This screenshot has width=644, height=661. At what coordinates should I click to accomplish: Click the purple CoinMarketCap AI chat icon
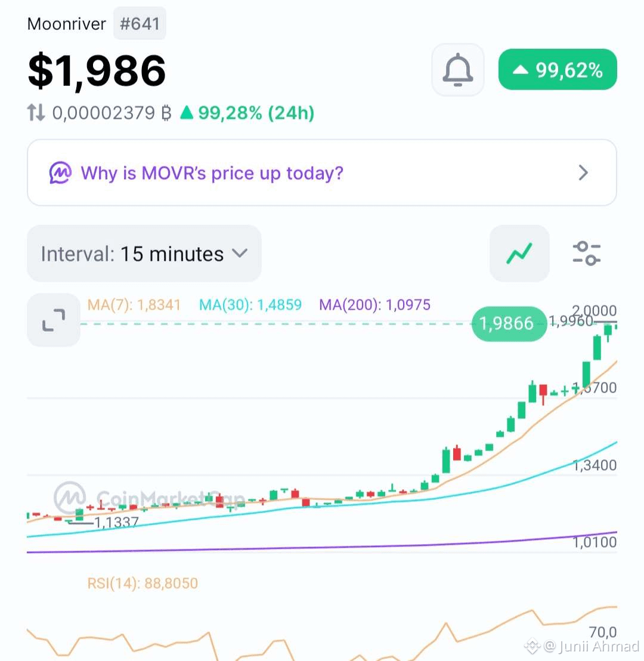pyautogui.click(x=60, y=173)
